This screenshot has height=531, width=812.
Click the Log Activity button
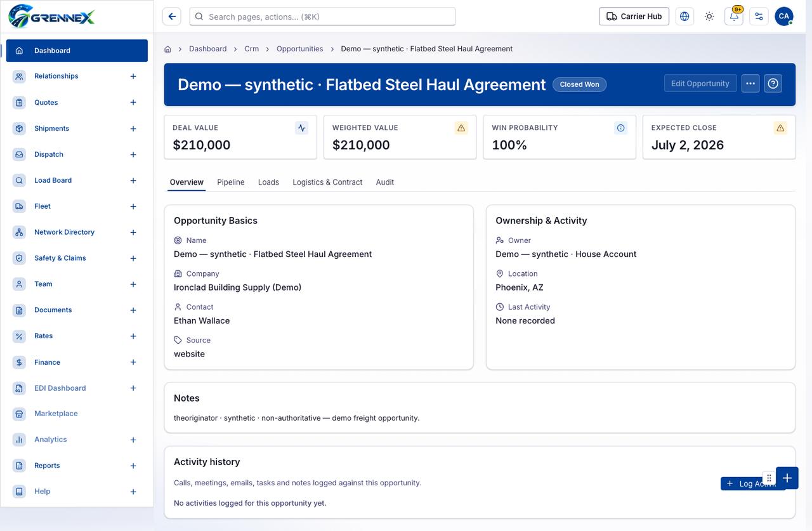752,483
